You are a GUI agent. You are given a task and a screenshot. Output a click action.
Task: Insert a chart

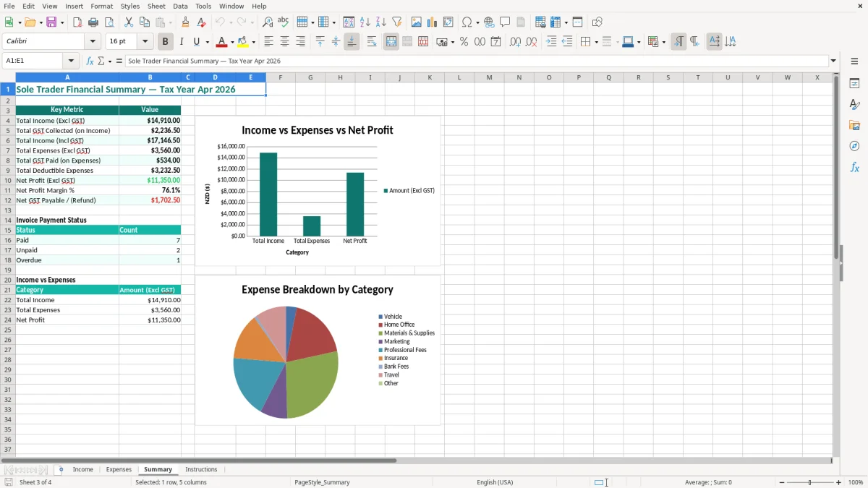point(433,22)
